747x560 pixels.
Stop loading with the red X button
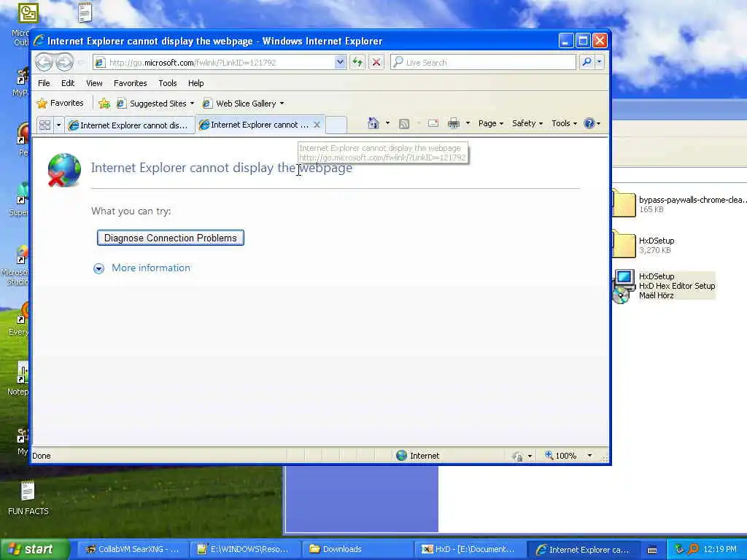(376, 62)
